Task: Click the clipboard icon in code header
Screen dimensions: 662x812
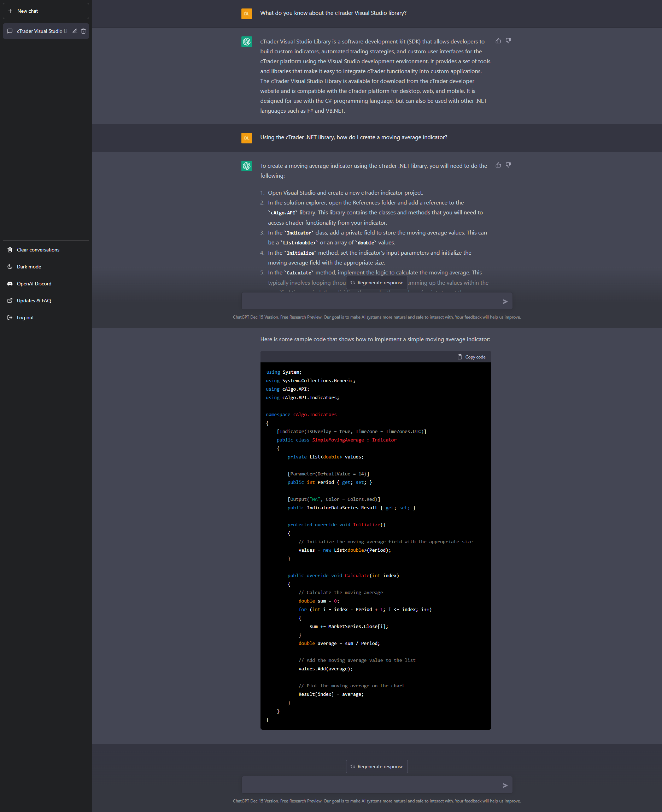Action: click(460, 357)
